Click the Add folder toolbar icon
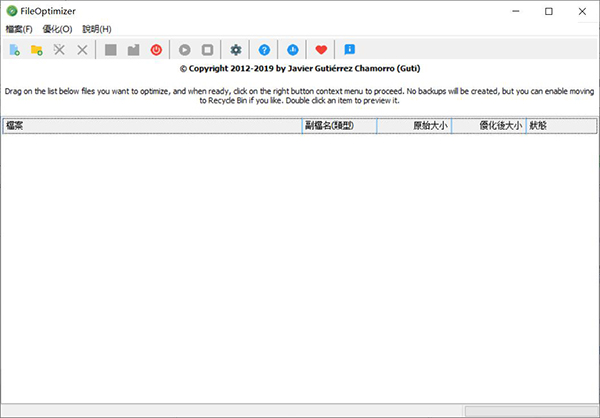 [37, 50]
